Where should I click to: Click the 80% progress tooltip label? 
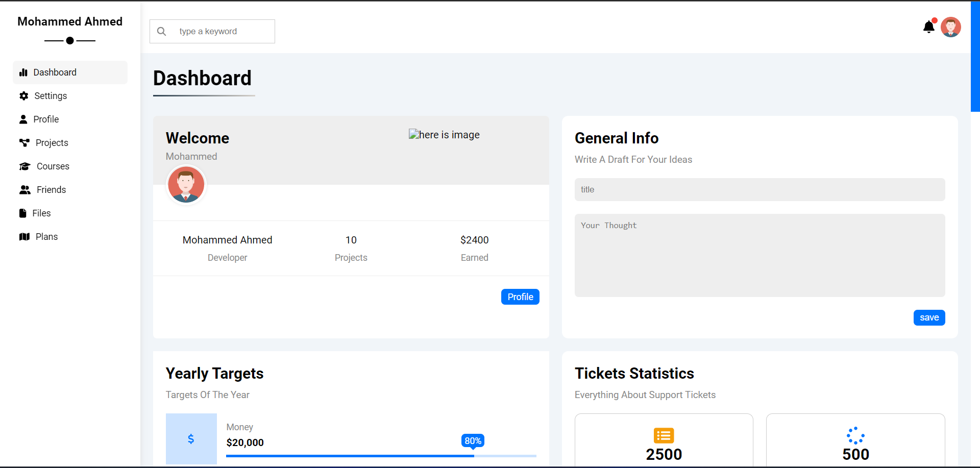tap(473, 441)
